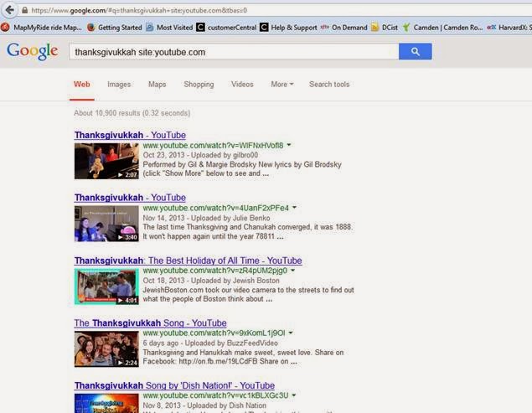Open first Thanksgivukkah - YouTube result link
This screenshot has height=413, width=532.
coord(130,135)
